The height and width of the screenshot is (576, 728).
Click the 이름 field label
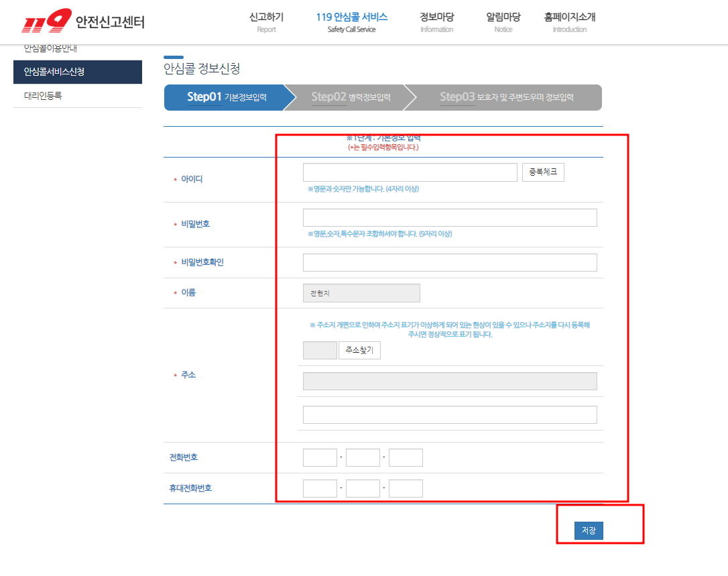click(x=188, y=292)
